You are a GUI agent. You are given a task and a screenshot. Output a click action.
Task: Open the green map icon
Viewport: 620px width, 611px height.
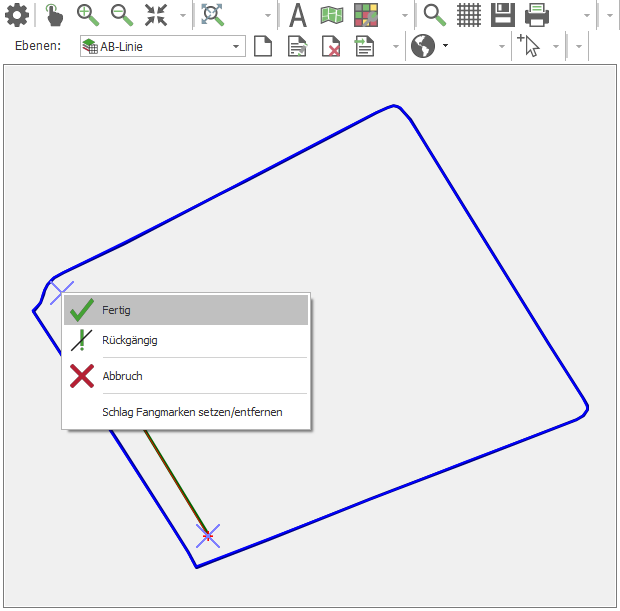(332, 15)
